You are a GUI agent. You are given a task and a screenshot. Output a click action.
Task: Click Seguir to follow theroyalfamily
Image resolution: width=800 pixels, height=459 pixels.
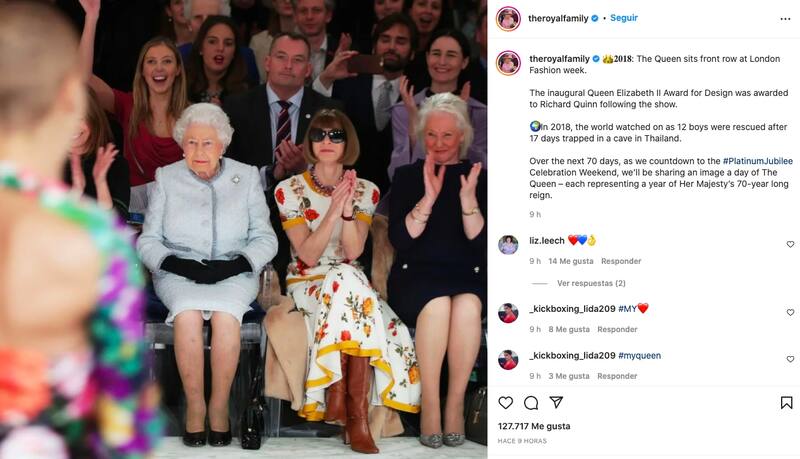[x=623, y=18]
